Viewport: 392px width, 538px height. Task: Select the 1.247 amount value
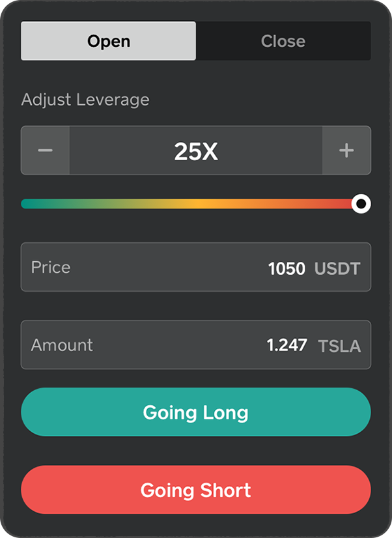[x=287, y=345]
